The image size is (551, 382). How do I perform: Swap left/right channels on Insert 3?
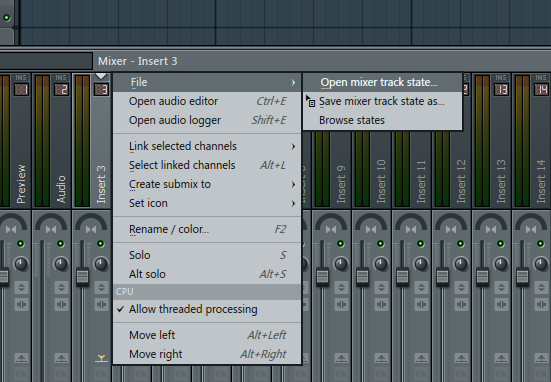tap(102, 304)
